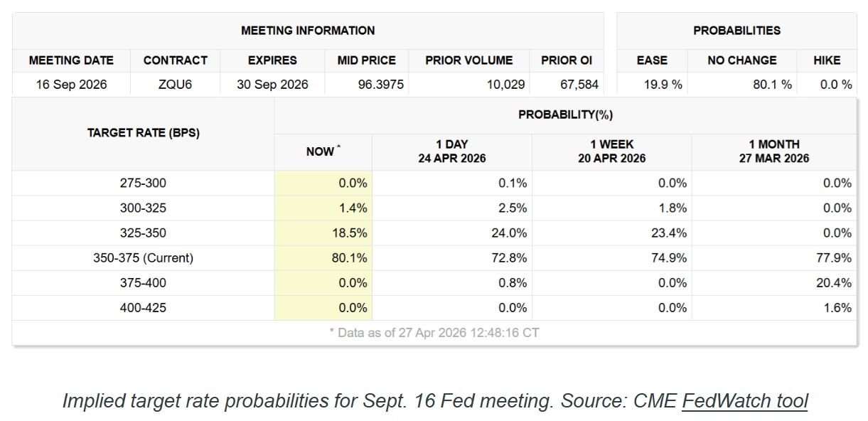Click the Expires column header
The height and width of the screenshot is (421, 868).
[272, 60]
